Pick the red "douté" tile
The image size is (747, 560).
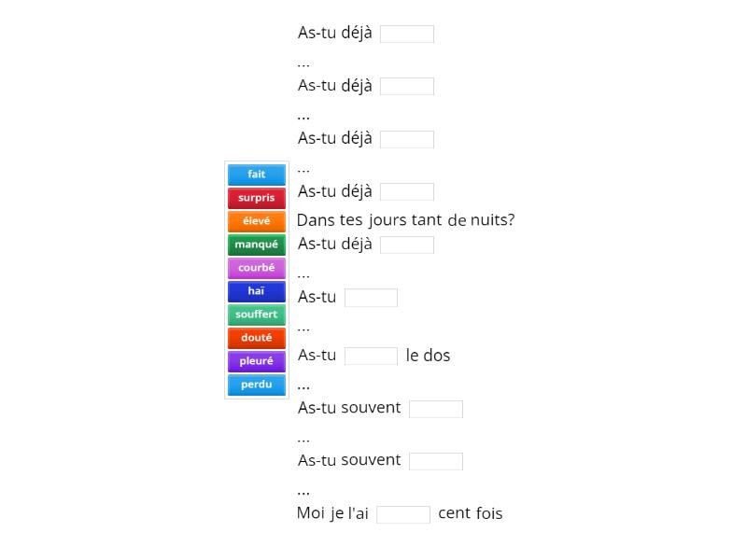pos(256,338)
